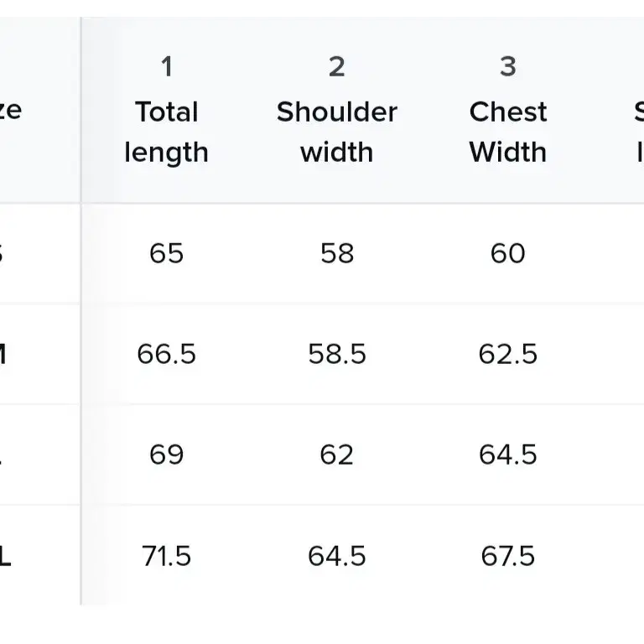
Task: Select the 66.5 total length cell
Action: 166,354
